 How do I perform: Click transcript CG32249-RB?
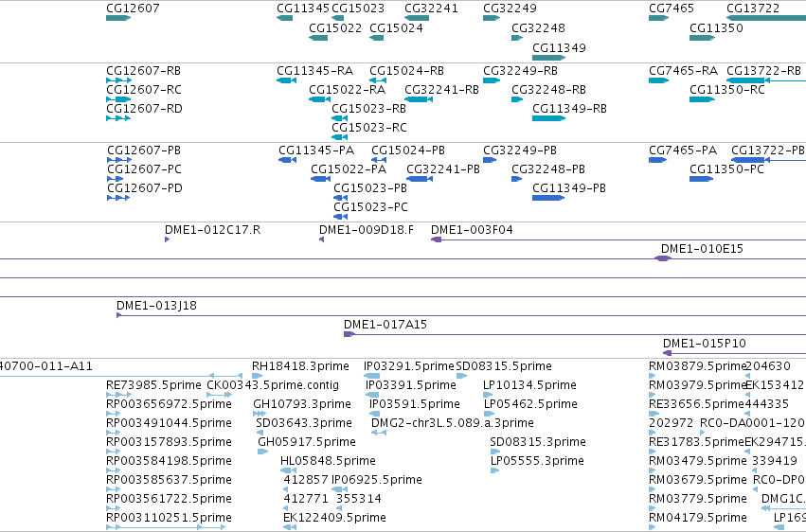492,80
